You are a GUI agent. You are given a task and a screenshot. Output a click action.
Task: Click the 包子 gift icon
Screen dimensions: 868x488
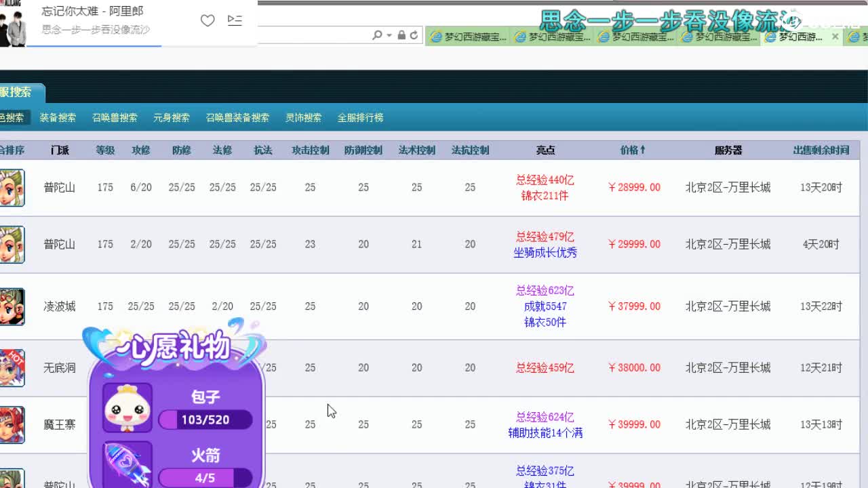(x=127, y=408)
